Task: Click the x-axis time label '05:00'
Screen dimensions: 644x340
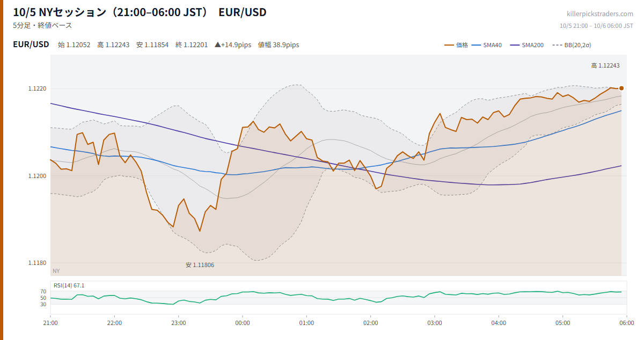Action: point(563,323)
